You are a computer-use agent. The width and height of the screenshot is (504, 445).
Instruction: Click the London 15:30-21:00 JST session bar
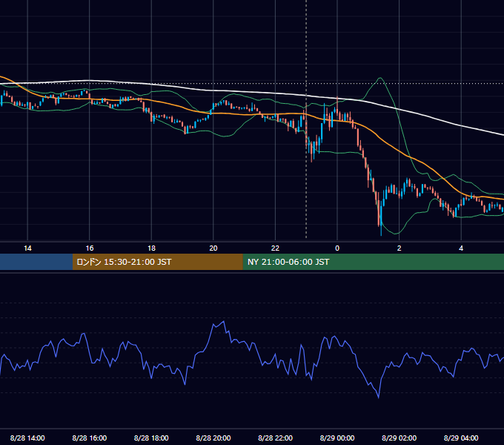157,262
